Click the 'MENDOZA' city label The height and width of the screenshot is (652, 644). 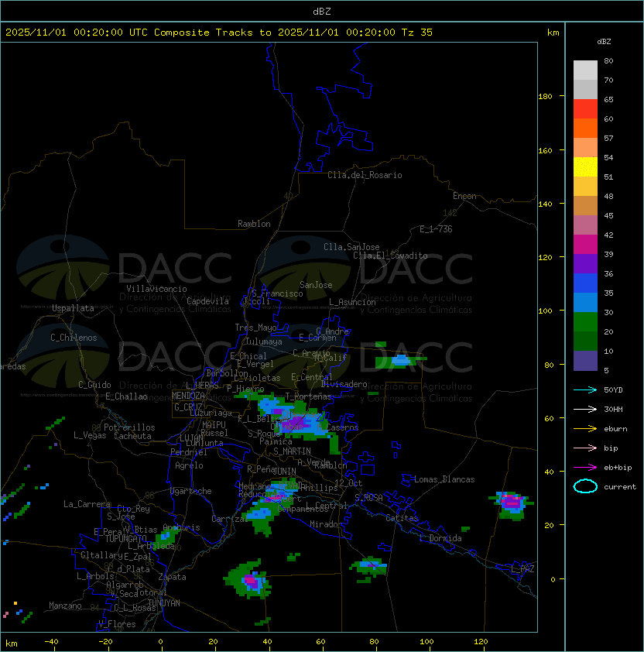click(x=188, y=396)
